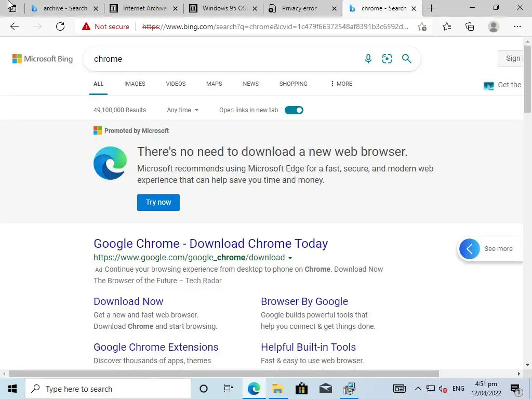The image size is (532, 399).
Task: Open Microsoft Store from taskbar
Action: tap(301, 389)
